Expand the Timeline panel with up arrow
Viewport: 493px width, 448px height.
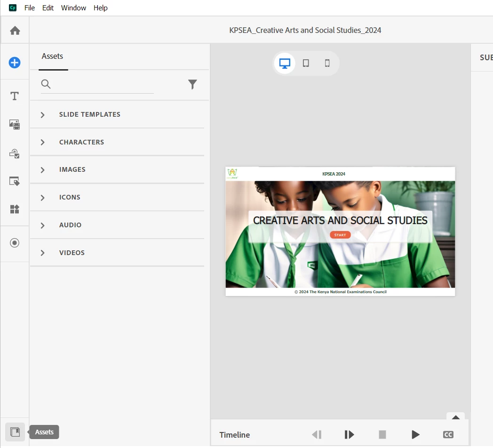point(455,417)
